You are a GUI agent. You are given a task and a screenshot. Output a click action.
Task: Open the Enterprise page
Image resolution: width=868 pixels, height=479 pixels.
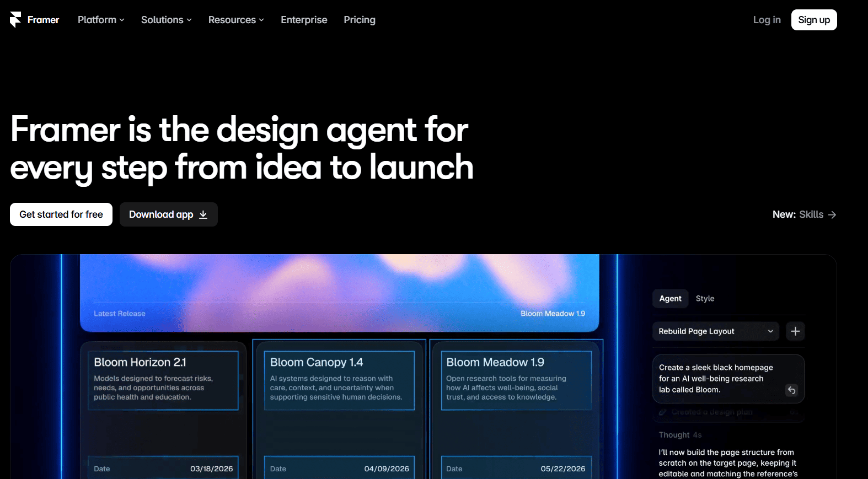point(304,20)
